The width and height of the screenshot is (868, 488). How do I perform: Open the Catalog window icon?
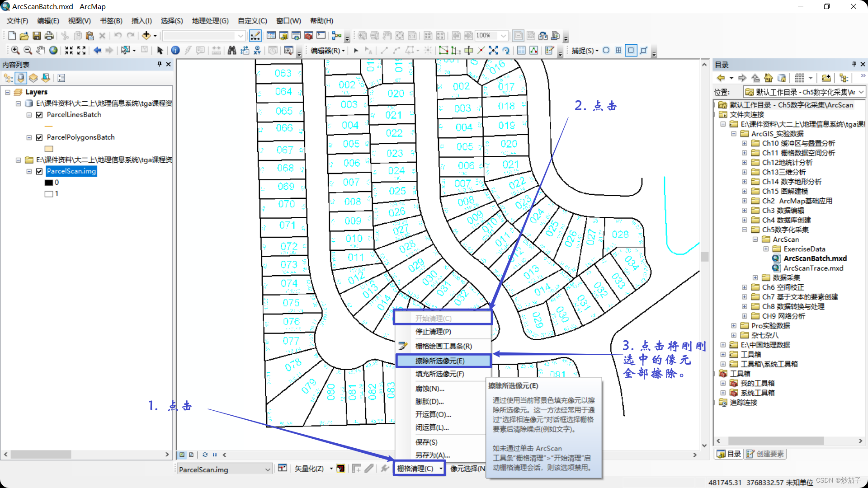pyautogui.click(x=283, y=36)
